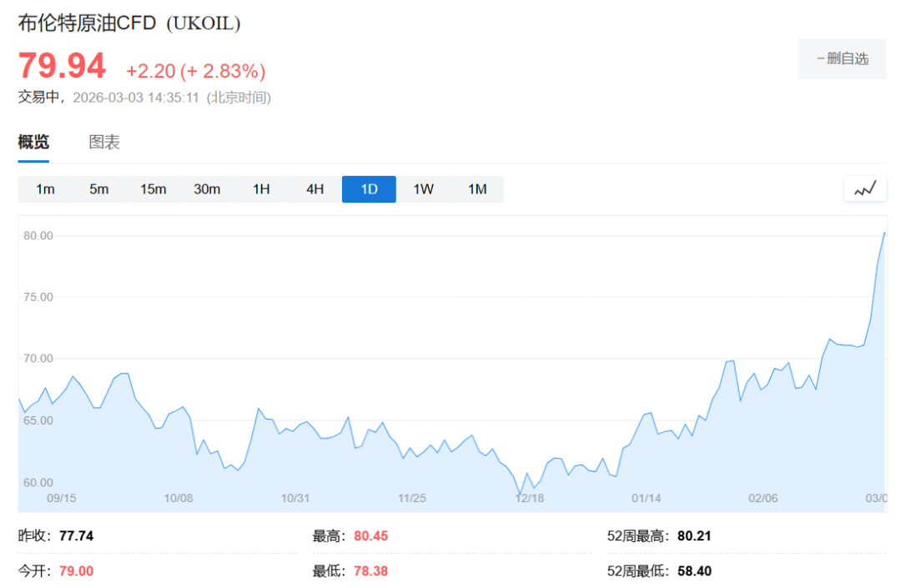The width and height of the screenshot is (901, 588).
Task: Click the 01/14 date axis label
Action: (646, 498)
